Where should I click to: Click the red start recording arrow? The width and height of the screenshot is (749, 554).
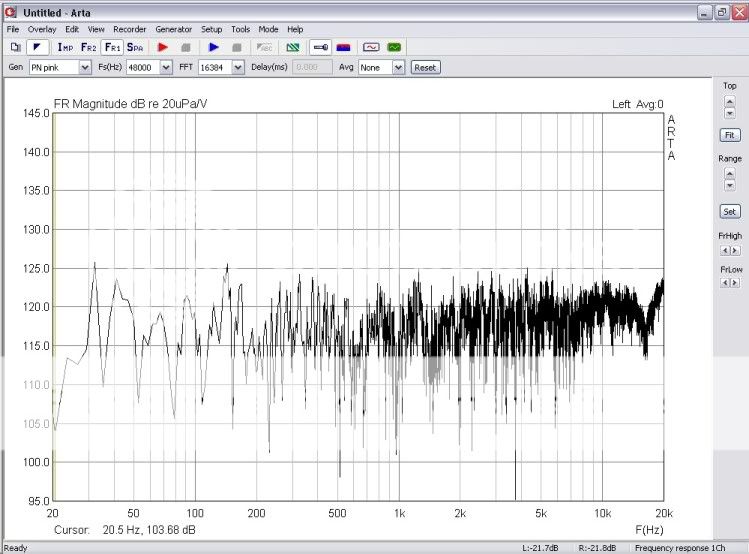(163, 47)
